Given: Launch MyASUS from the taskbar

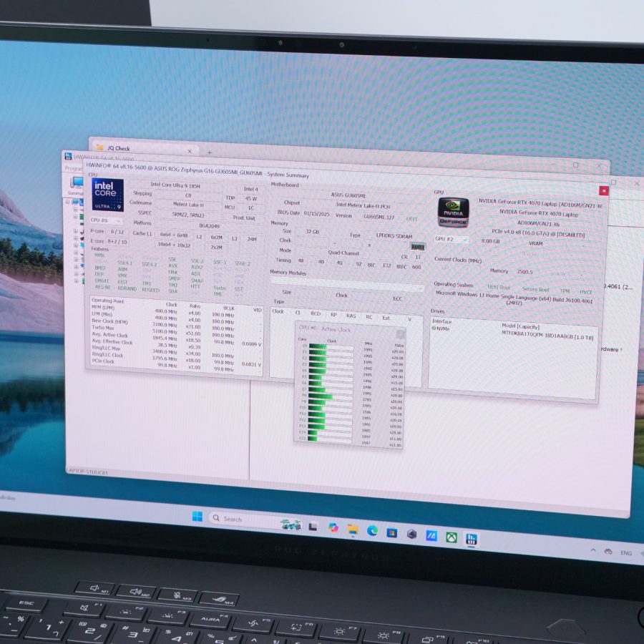Looking at the screenshot, I should 431,535.
